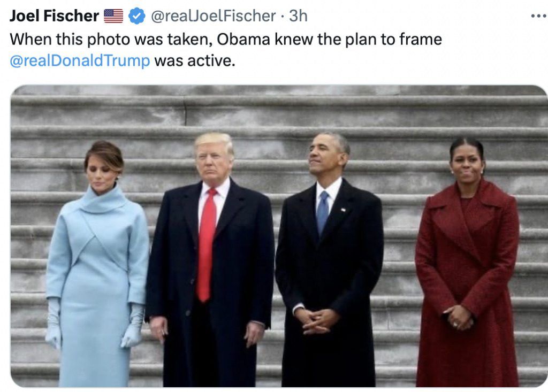Click the @realJoelFischer handle
Screen dimensions: 548x392
213,16
